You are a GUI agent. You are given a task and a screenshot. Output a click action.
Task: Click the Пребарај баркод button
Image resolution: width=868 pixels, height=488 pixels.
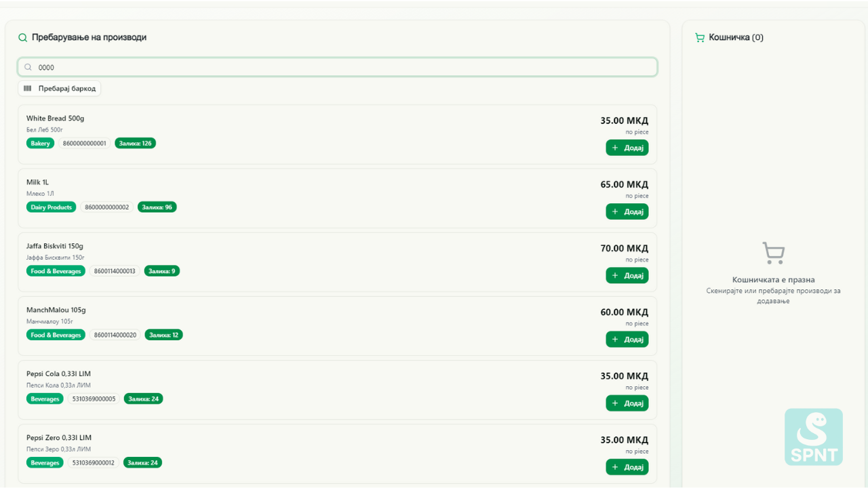pyautogui.click(x=59, y=88)
